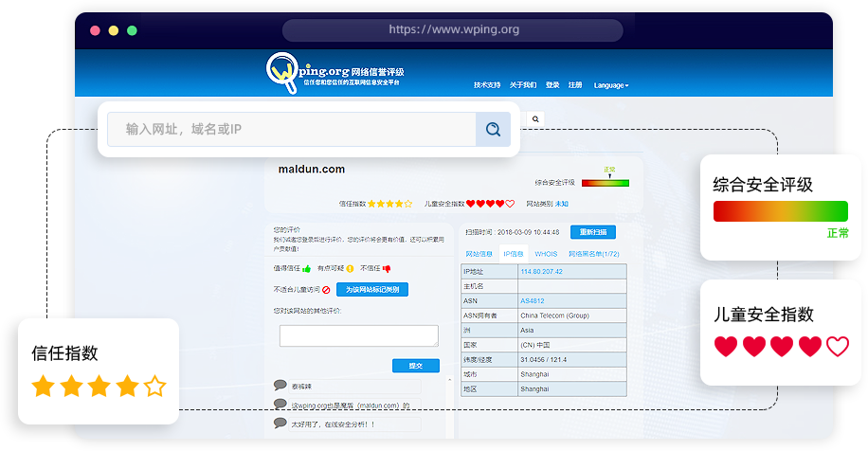Open the AS4812 ASN link
This screenshot has height=451, width=868.
click(x=532, y=301)
